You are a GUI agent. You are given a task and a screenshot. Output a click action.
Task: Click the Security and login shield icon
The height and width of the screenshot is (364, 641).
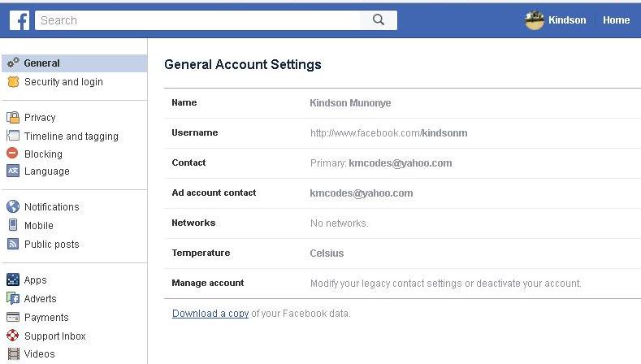pyautogui.click(x=13, y=82)
